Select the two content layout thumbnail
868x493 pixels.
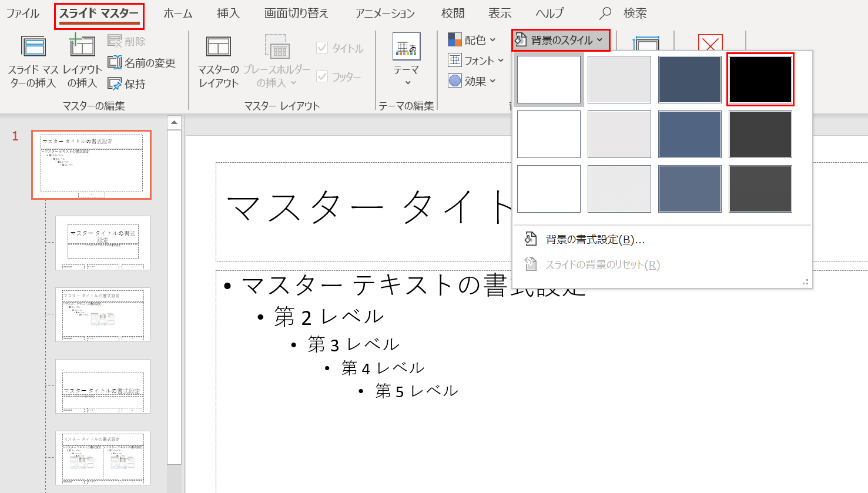103,458
